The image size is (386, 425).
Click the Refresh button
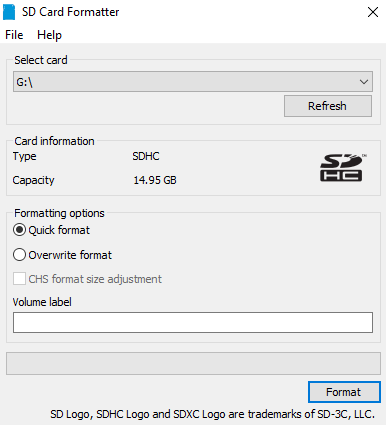pyautogui.click(x=328, y=106)
